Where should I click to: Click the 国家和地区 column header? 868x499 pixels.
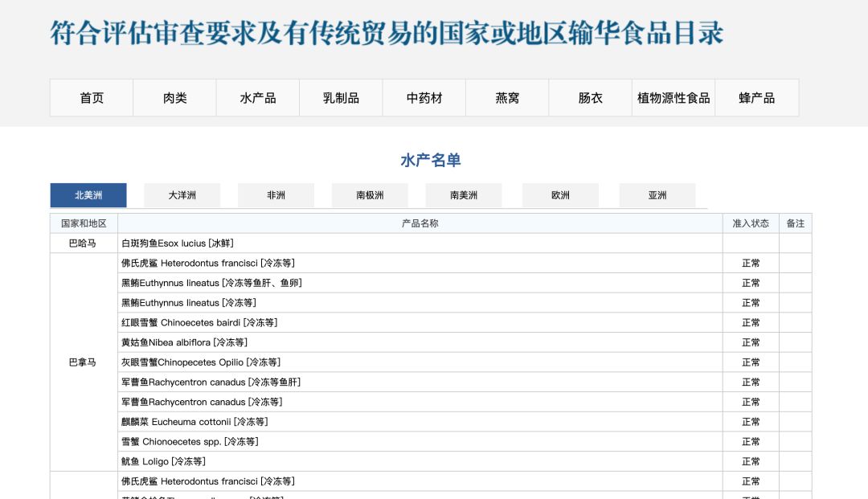click(84, 223)
